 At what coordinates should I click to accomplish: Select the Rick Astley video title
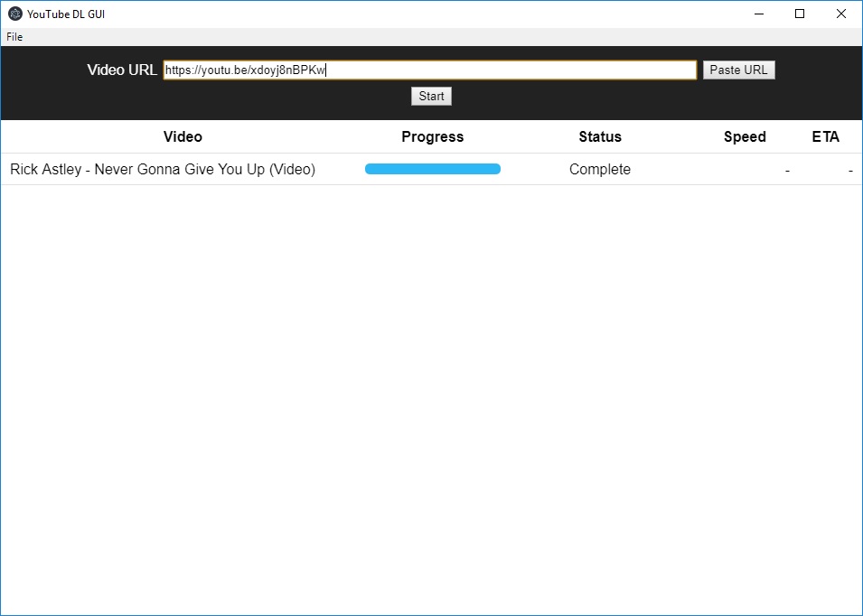coord(163,169)
